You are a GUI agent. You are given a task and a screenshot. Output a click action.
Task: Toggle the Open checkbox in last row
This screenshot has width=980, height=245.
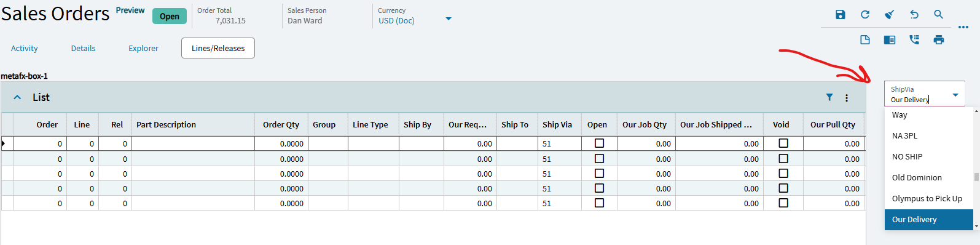click(x=599, y=203)
